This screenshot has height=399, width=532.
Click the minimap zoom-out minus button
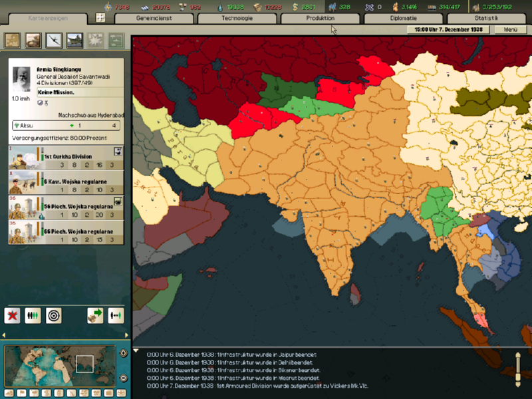click(x=124, y=378)
